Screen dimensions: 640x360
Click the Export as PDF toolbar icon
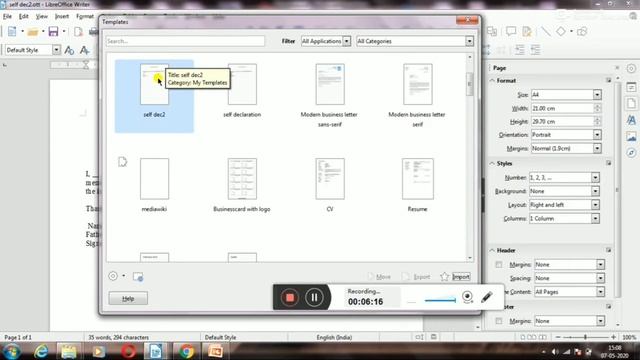click(78, 31)
